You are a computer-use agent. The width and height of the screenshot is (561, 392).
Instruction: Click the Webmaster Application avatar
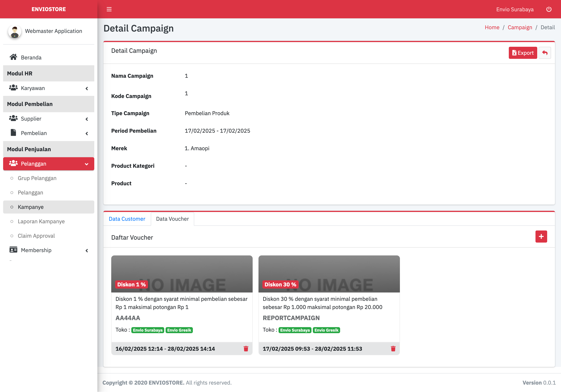click(x=15, y=31)
